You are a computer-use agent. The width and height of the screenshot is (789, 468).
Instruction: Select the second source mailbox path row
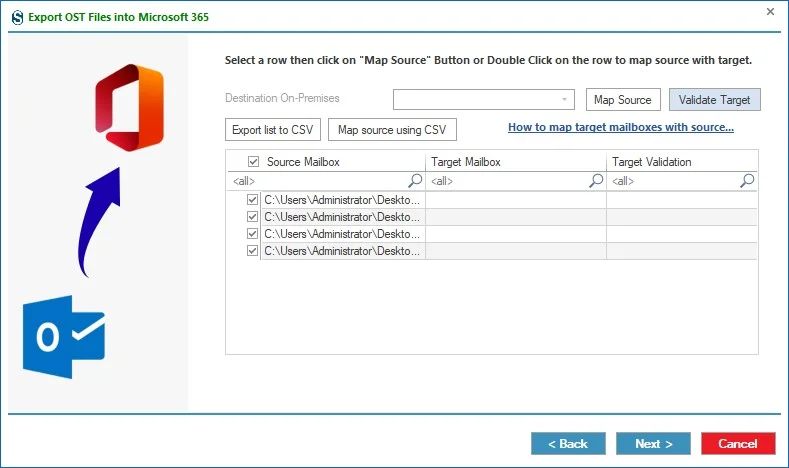click(343, 217)
